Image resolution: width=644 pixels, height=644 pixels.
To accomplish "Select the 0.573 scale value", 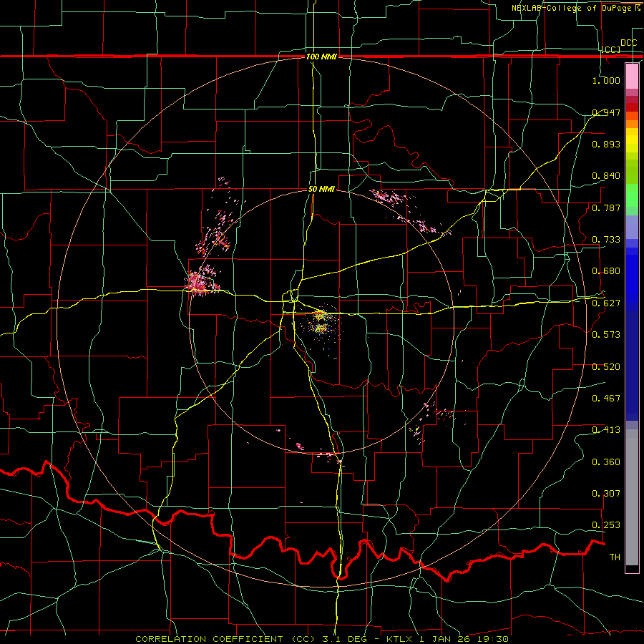I will (x=606, y=335).
